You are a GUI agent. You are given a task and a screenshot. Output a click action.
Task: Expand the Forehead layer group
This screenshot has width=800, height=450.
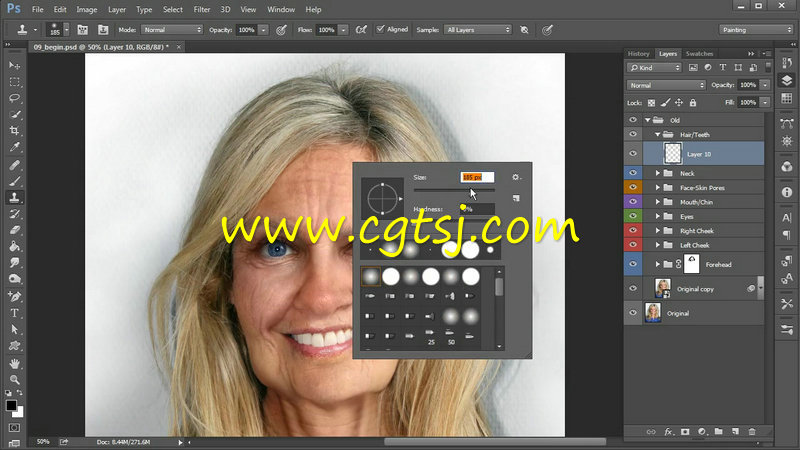[x=658, y=264]
